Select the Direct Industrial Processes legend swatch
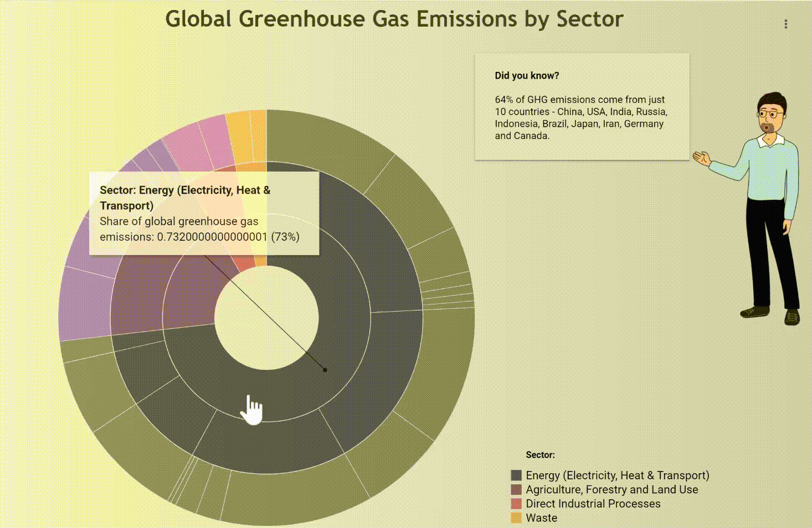The height and width of the screenshot is (528, 812). [516, 504]
